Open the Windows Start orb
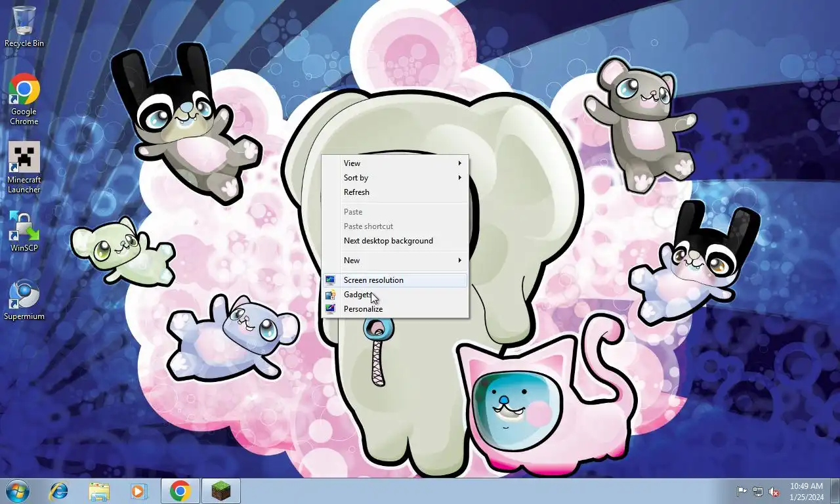 17,491
